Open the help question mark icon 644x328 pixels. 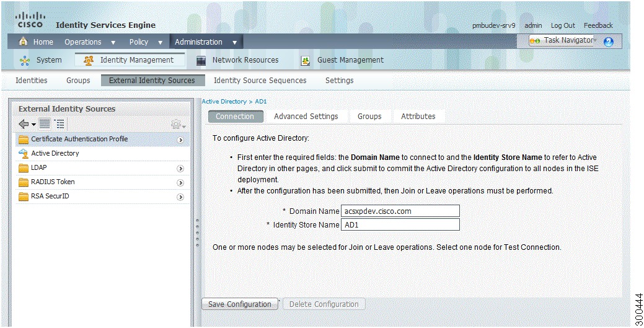point(609,42)
